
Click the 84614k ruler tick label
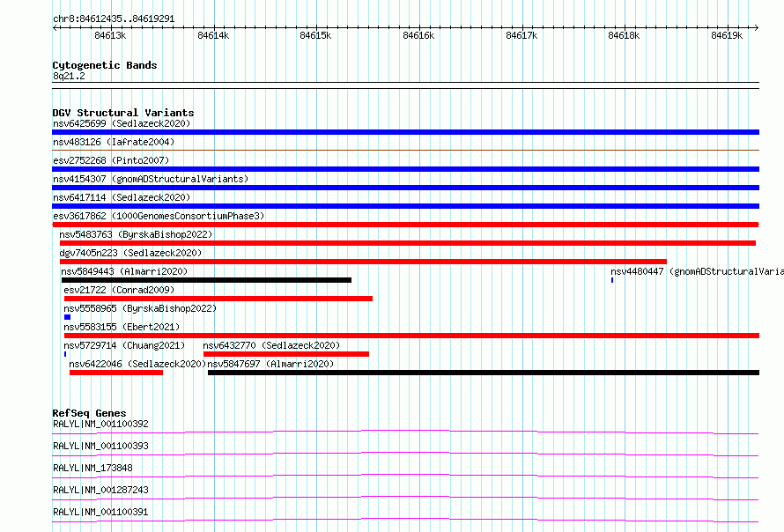tap(213, 35)
